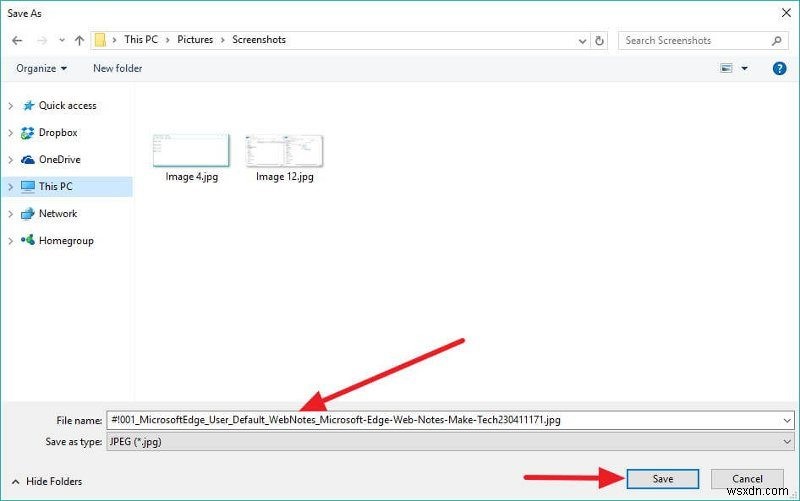Select Dropbox in navigation pane
Screen dimensions: 800x501
(58, 133)
